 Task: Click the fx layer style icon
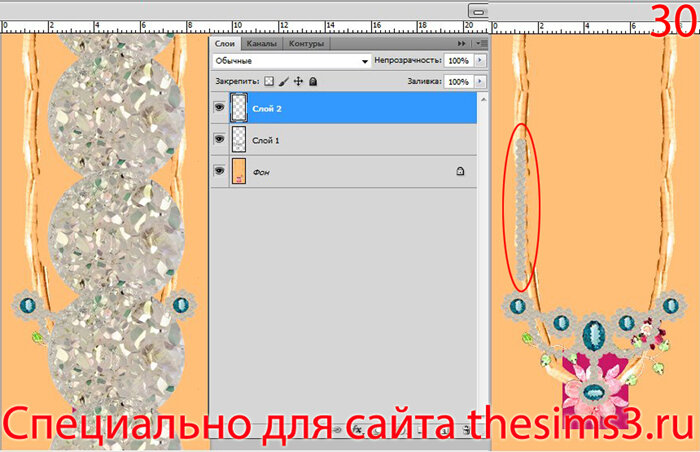coord(357,430)
